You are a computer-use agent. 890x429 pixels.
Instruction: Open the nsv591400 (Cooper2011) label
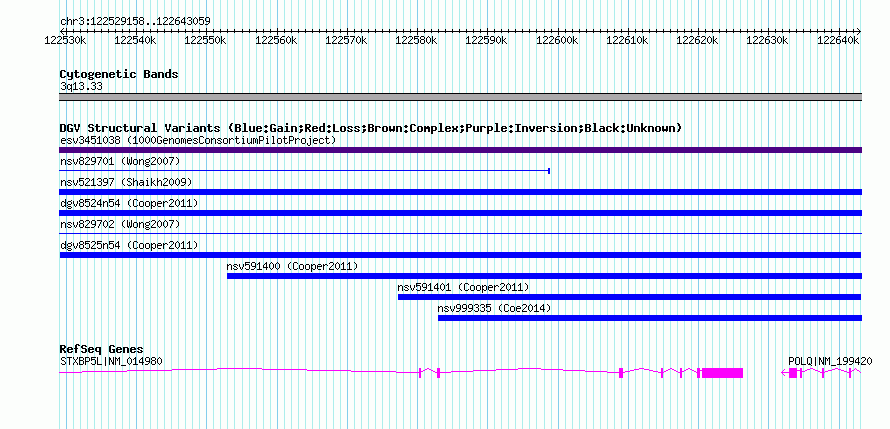292,266
